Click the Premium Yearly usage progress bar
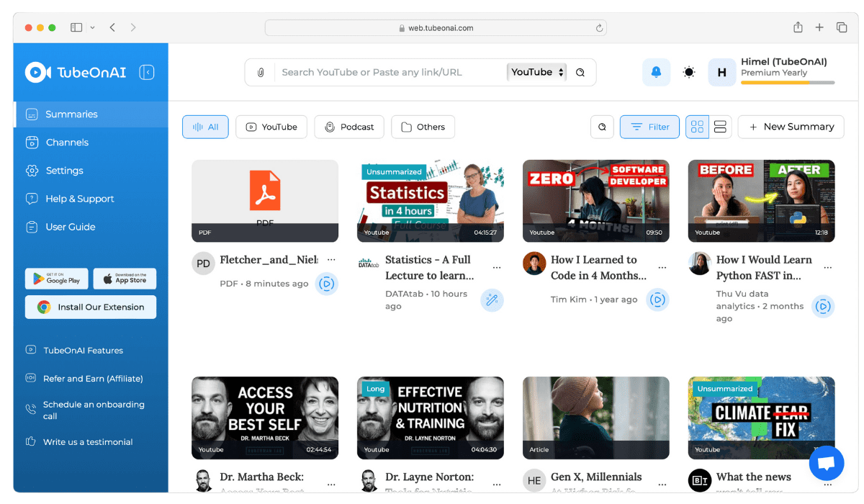Viewport: 864px width, 504px height. [788, 83]
